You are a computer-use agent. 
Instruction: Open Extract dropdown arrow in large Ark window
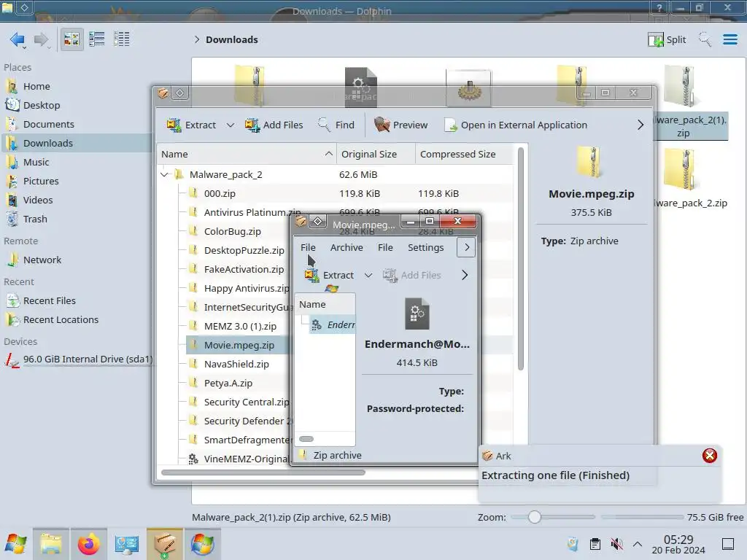pyautogui.click(x=230, y=125)
